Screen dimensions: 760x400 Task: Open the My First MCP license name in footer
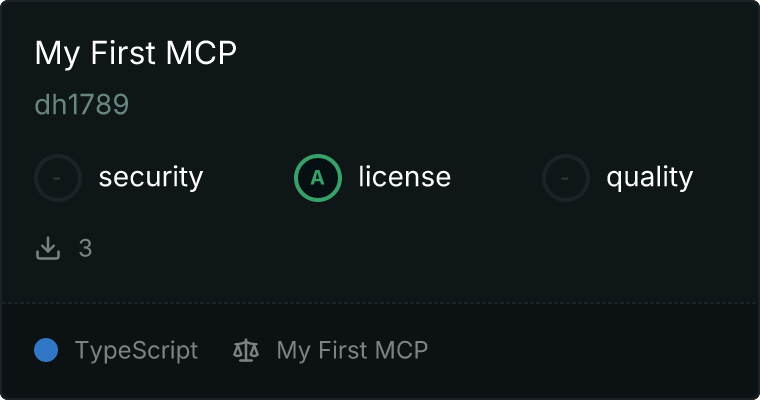(x=352, y=350)
